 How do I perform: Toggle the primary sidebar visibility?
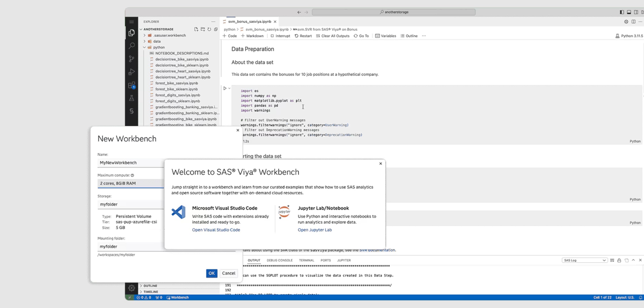point(622,12)
